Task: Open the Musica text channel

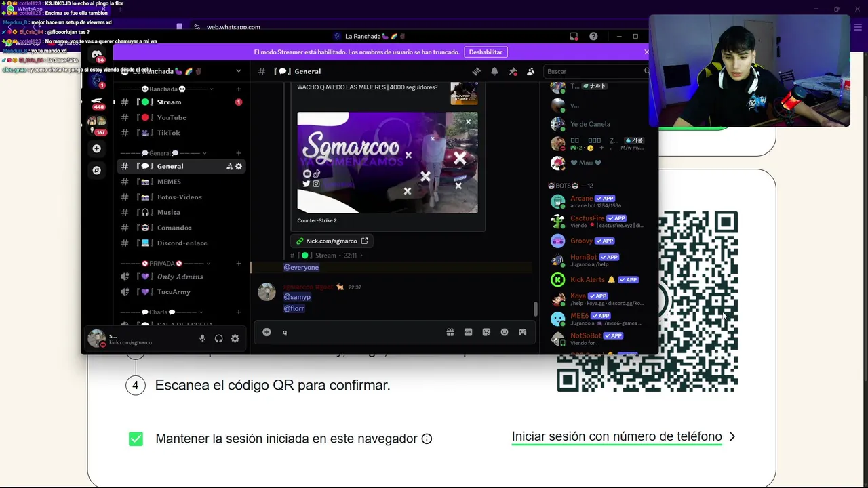Action: (181, 212)
